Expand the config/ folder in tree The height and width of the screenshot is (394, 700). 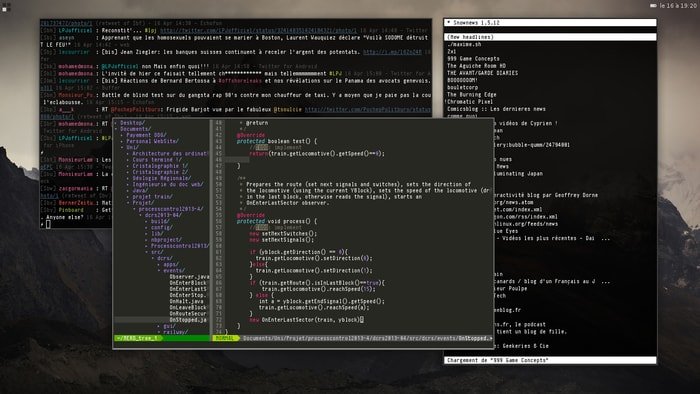tap(162, 228)
